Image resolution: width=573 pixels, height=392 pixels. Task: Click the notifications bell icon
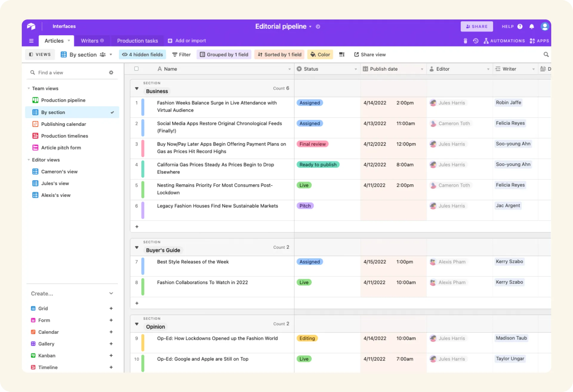[532, 27]
